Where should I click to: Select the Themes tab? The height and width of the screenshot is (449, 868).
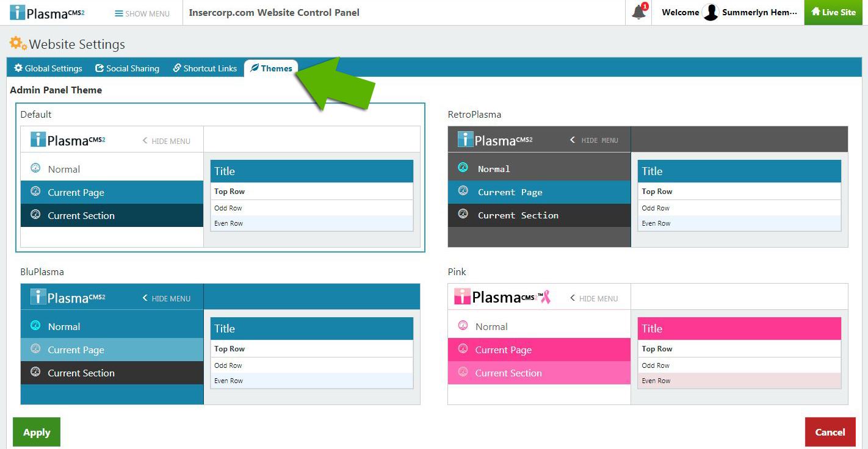pyautogui.click(x=271, y=68)
